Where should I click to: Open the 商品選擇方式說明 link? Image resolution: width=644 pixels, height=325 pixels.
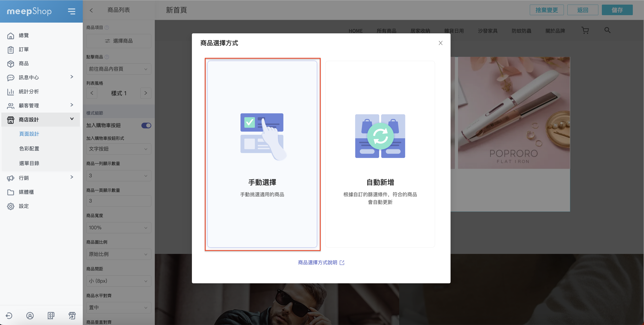[x=321, y=262]
